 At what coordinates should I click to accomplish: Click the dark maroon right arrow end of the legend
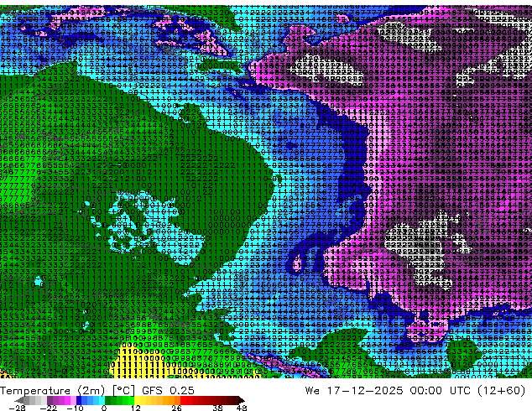tap(241, 400)
